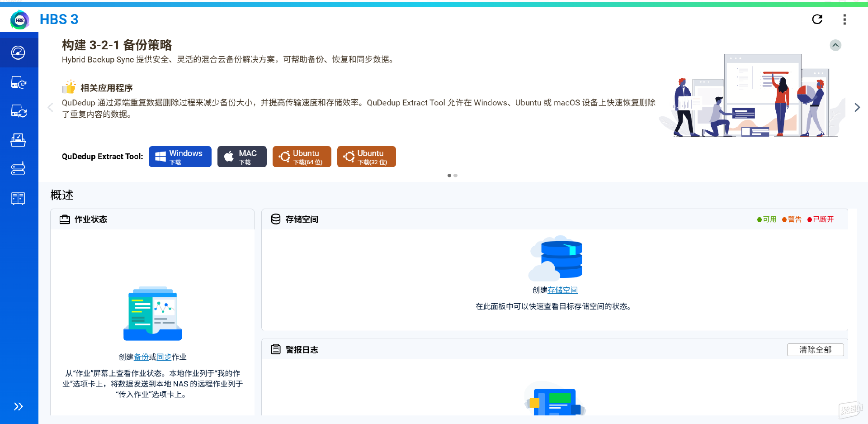Open the Backup & Restore sidebar icon
Screen dimensions: 868x424
(19, 82)
